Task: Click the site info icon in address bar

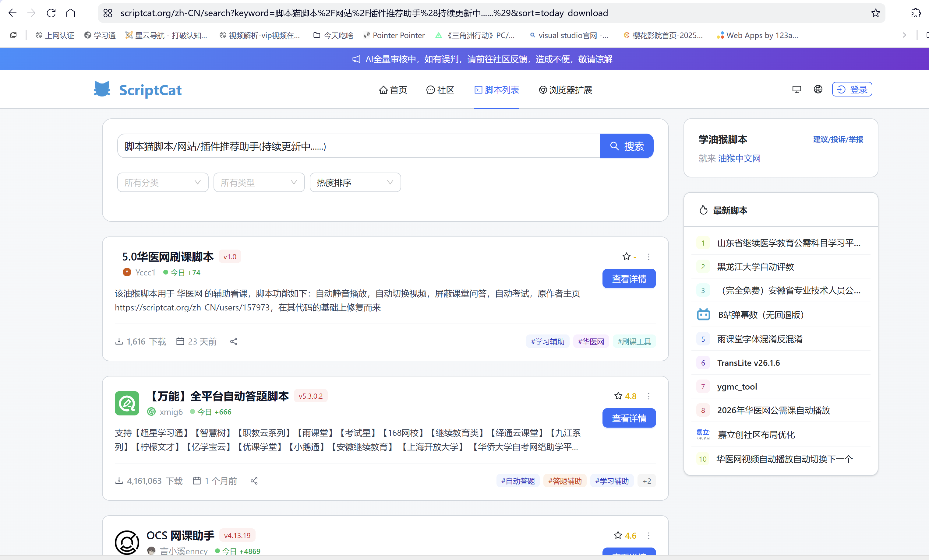Action: 108,13
